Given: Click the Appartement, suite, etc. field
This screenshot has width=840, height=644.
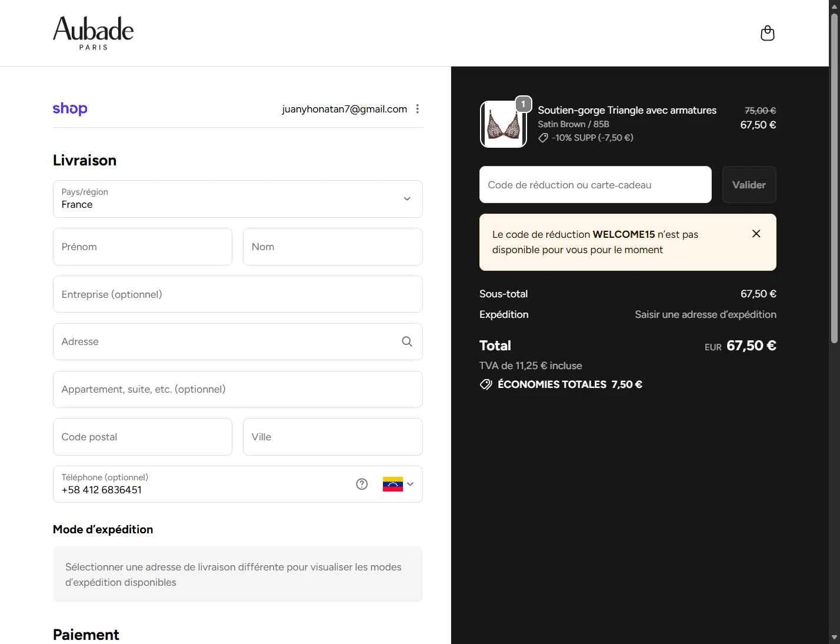Looking at the screenshot, I should pos(238,389).
